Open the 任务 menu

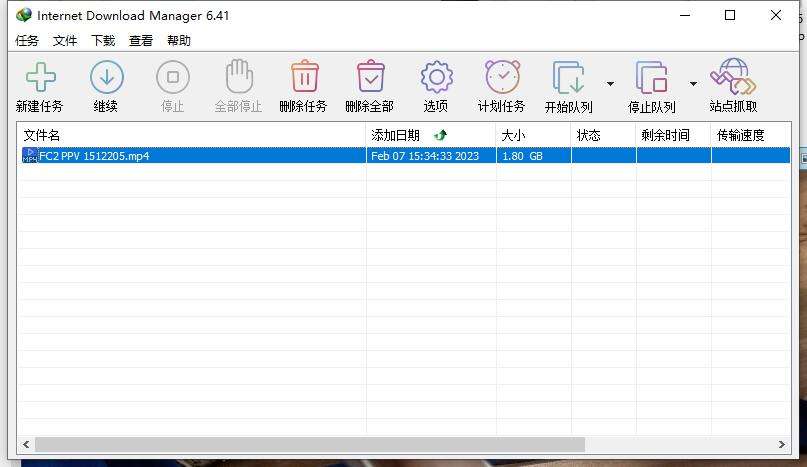tap(27, 40)
